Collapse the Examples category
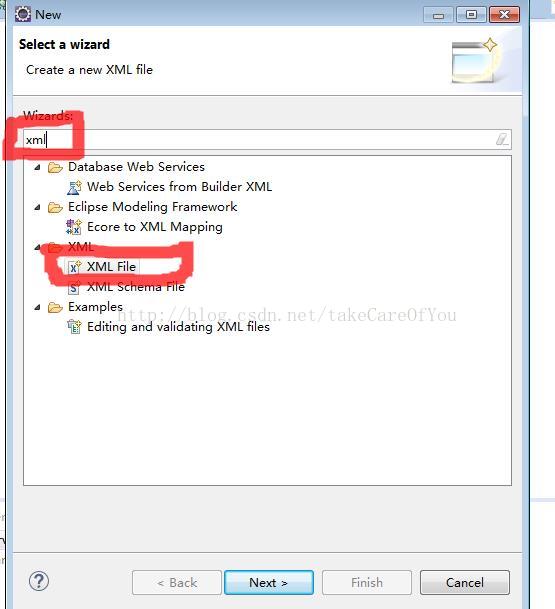 pyautogui.click(x=37, y=307)
